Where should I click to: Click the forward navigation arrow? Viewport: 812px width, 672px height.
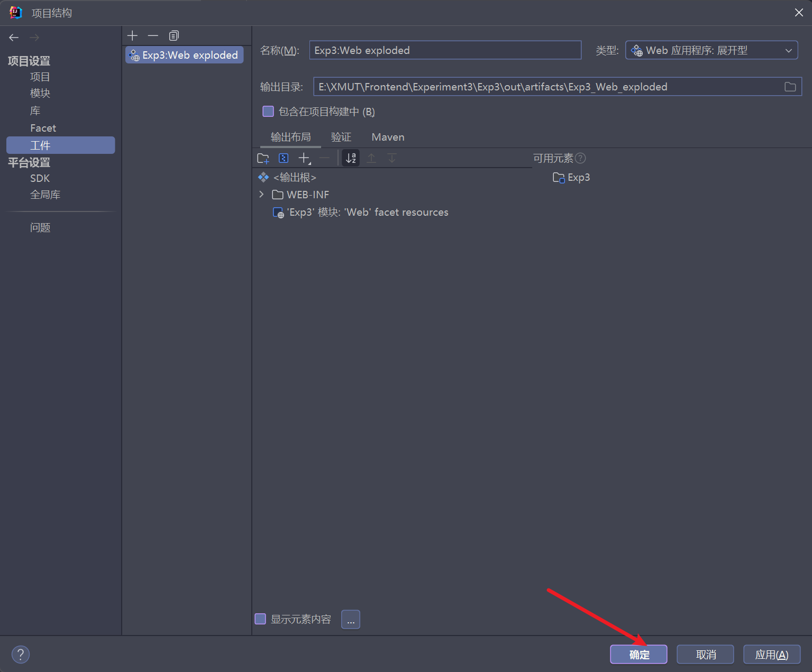(34, 38)
